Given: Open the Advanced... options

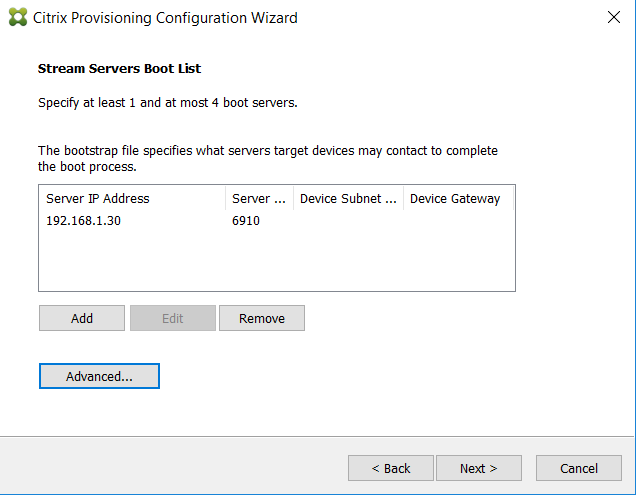Looking at the screenshot, I should 100,376.
